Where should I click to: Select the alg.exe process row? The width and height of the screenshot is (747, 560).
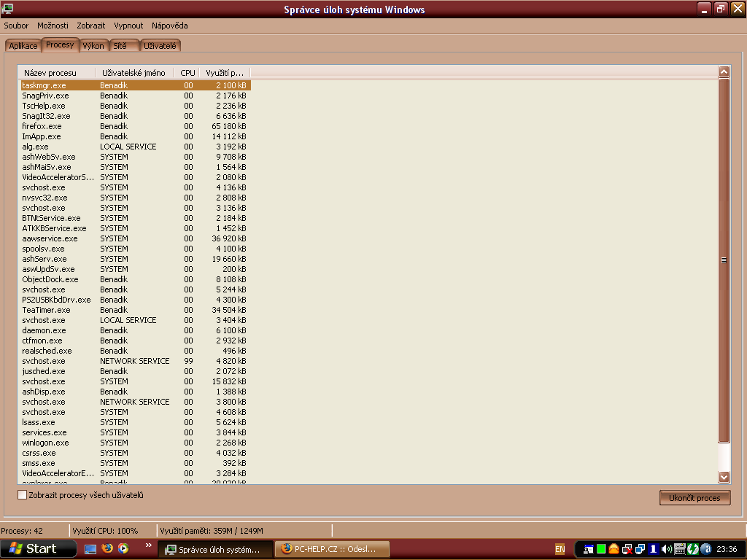pos(135,147)
